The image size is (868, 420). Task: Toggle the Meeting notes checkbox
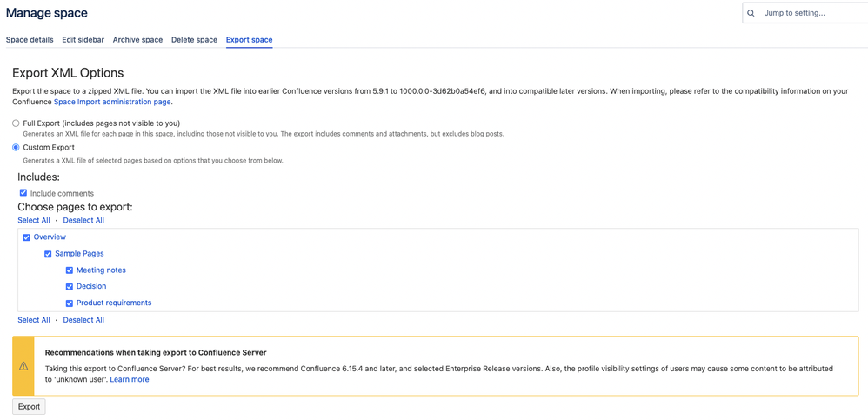(x=70, y=270)
